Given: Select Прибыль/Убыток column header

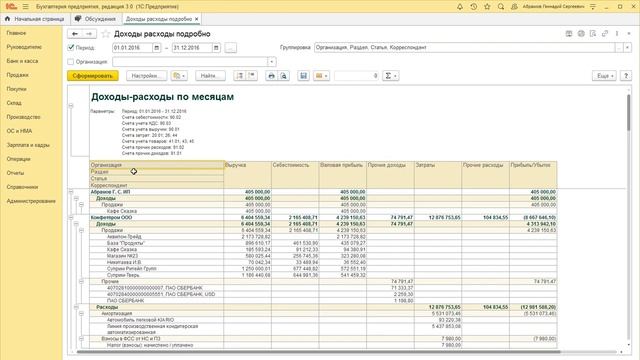Looking at the screenshot, I should (533, 175).
